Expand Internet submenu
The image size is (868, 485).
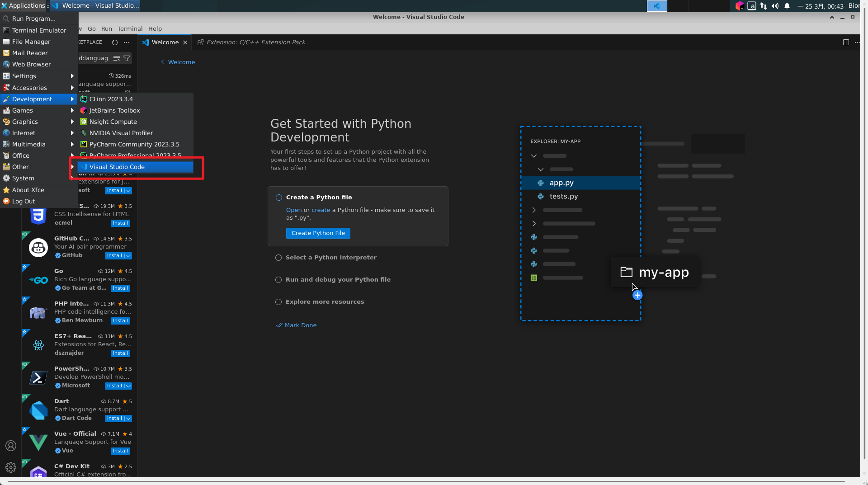coord(39,133)
